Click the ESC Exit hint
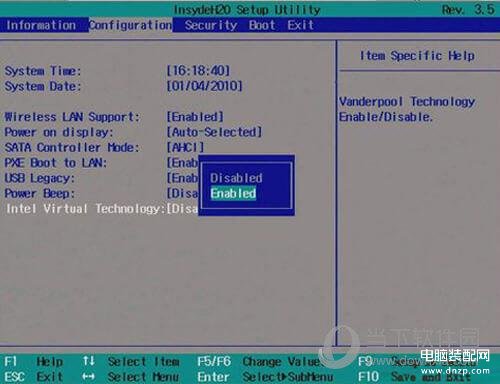The image size is (500, 384). [34, 377]
